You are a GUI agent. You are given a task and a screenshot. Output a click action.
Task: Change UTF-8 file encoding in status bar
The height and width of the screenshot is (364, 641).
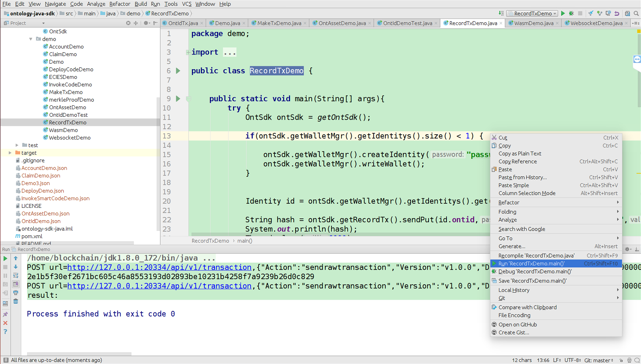pos(573,360)
